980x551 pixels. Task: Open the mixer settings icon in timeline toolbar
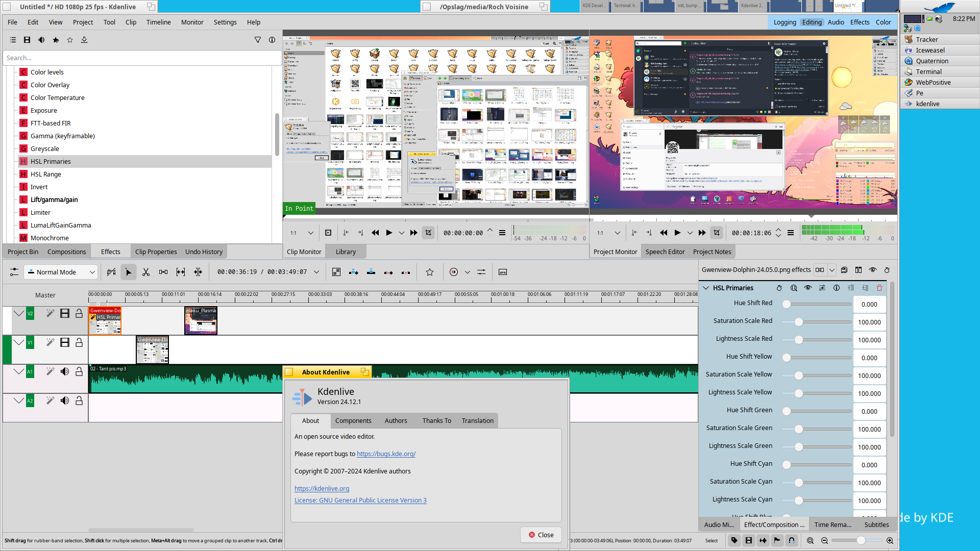481,272
